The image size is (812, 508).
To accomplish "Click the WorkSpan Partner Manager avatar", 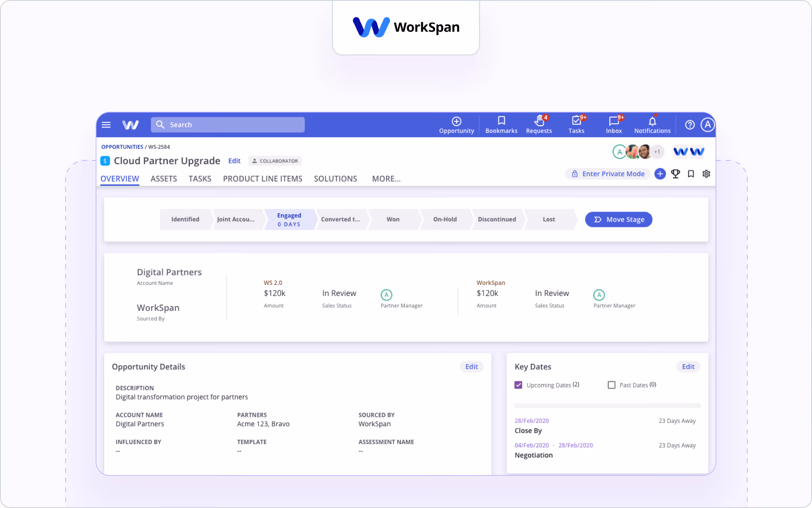I will tap(599, 295).
